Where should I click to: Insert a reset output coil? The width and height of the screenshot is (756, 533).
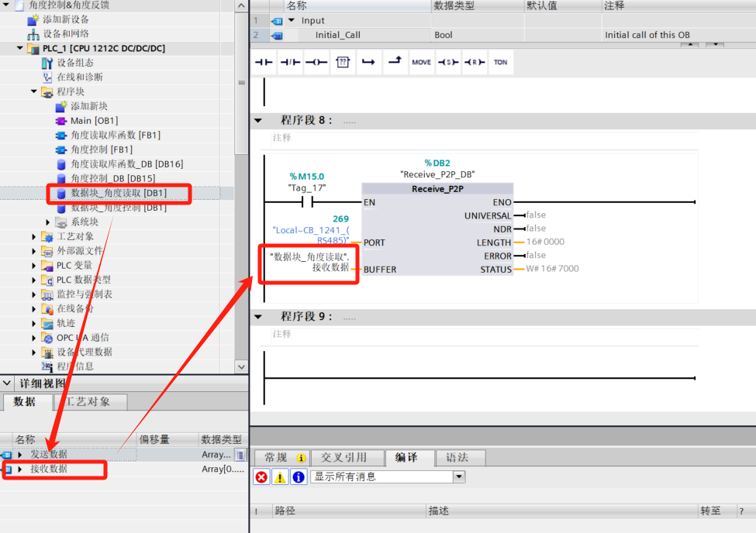[x=474, y=62]
